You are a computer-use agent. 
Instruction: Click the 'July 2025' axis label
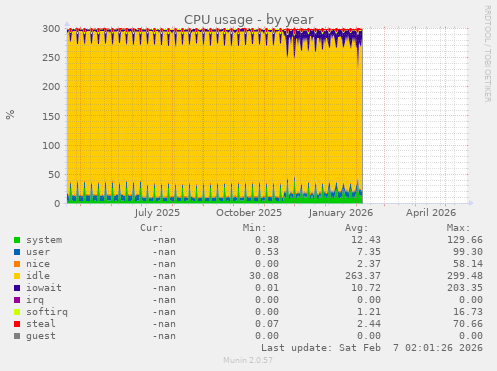[157, 213]
